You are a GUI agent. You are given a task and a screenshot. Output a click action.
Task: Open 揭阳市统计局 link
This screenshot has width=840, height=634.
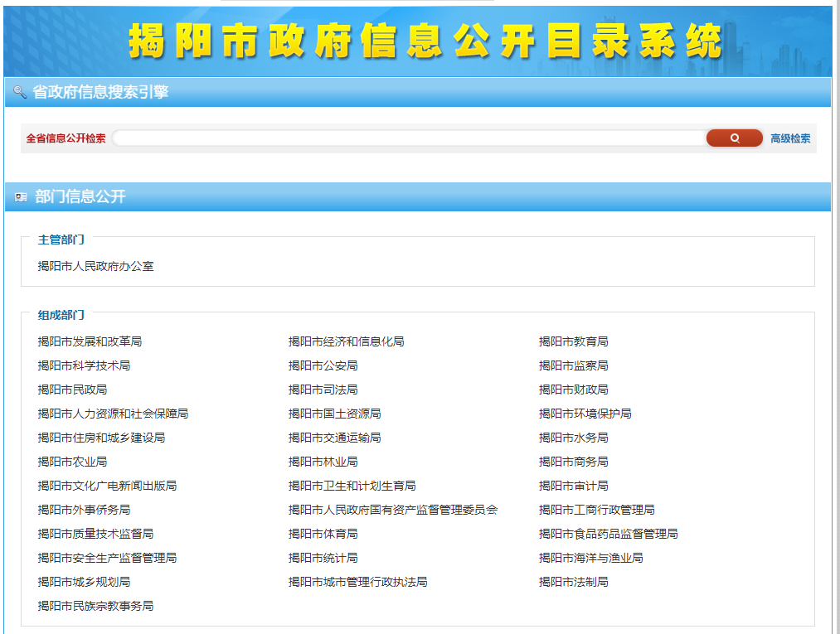click(x=323, y=559)
